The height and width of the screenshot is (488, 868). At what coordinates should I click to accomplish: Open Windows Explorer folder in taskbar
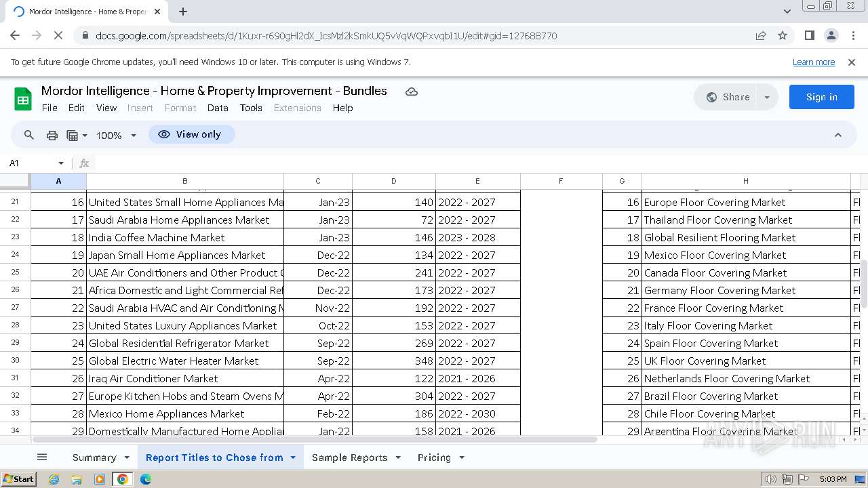77,479
